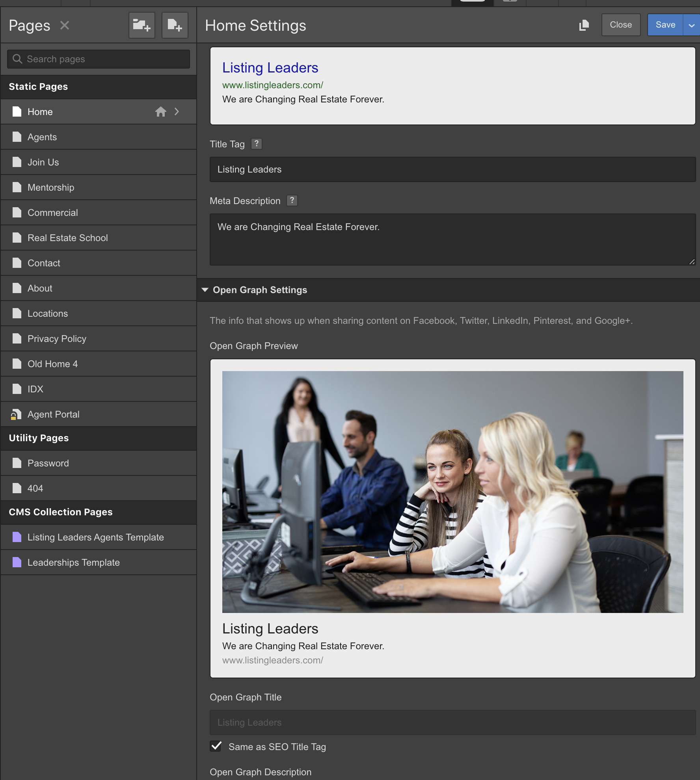Screen dimensions: 700x780
Task: Open the Meta Description help tooltip
Action: point(292,201)
